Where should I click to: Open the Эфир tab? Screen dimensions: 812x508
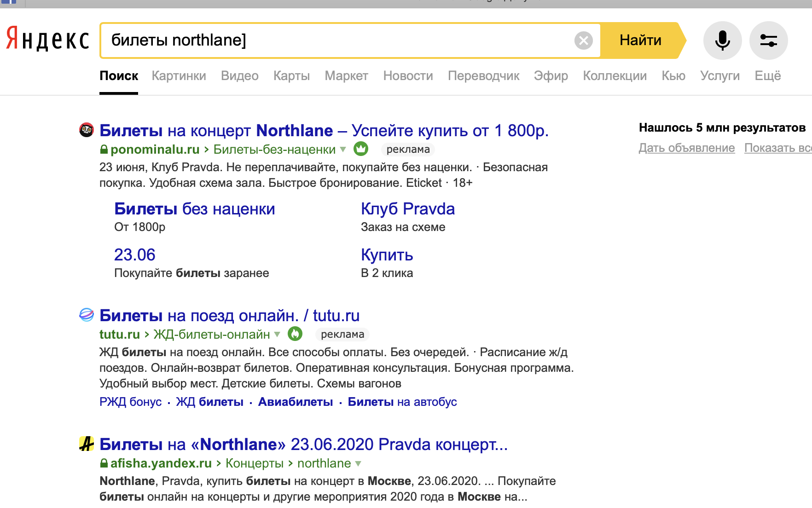coord(551,76)
